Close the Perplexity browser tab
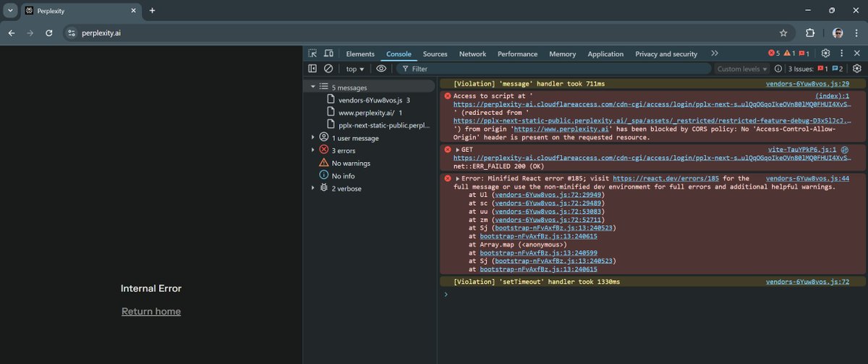Screen dimensions: 868x364 134,11
